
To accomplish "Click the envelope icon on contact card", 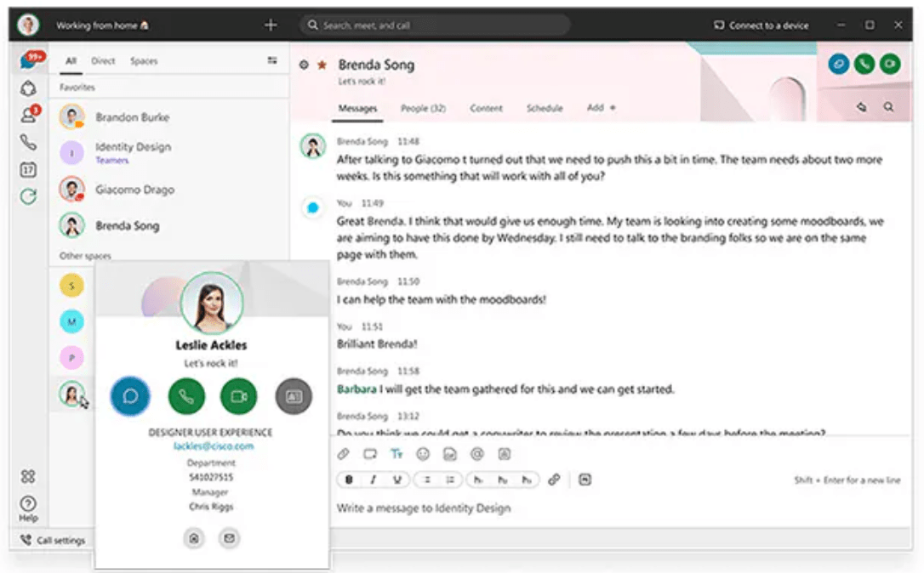I will [x=229, y=538].
